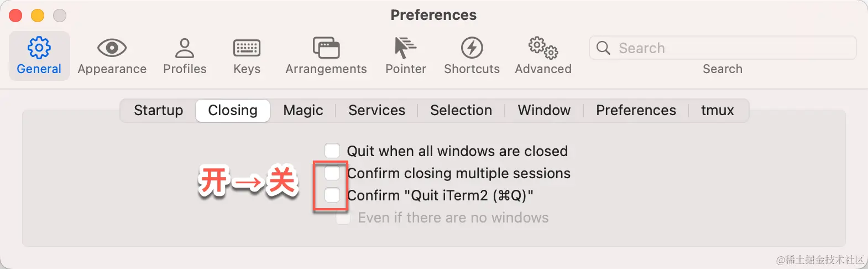
Task: Open Arrangements window icon
Action: [x=326, y=48]
